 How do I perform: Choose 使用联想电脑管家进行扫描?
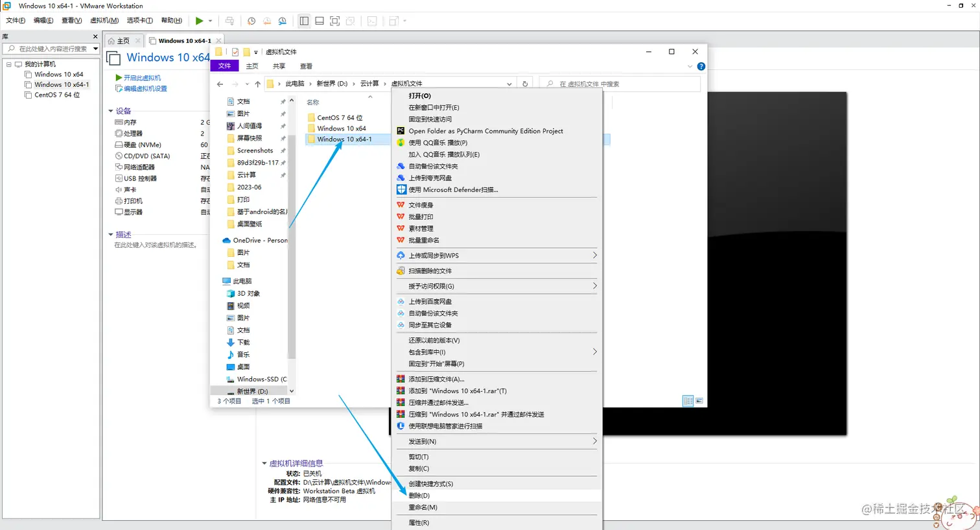pyautogui.click(x=497, y=426)
